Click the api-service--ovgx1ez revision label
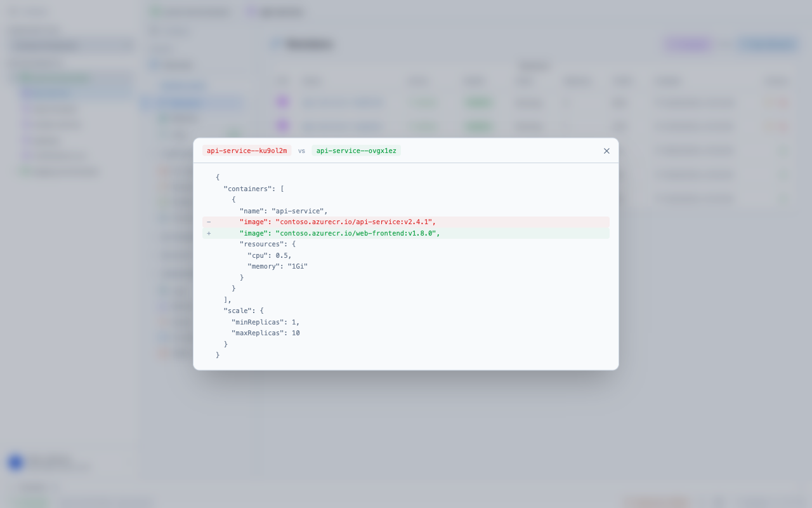 click(x=356, y=150)
